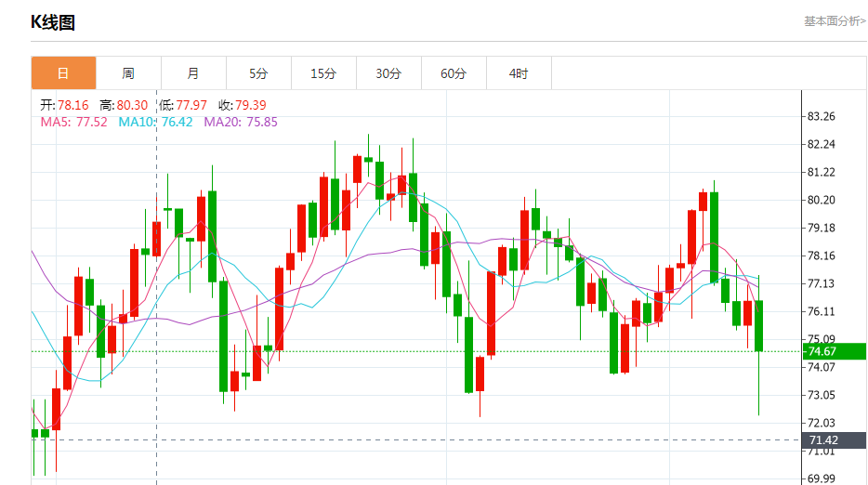Open the 5分 interval tab
This screenshot has height=485, width=868.
tap(258, 73)
